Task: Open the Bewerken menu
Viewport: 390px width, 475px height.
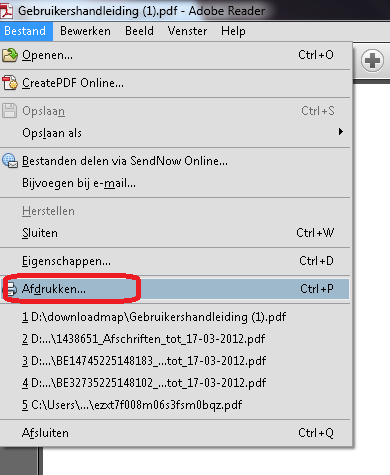Action: 85,31
